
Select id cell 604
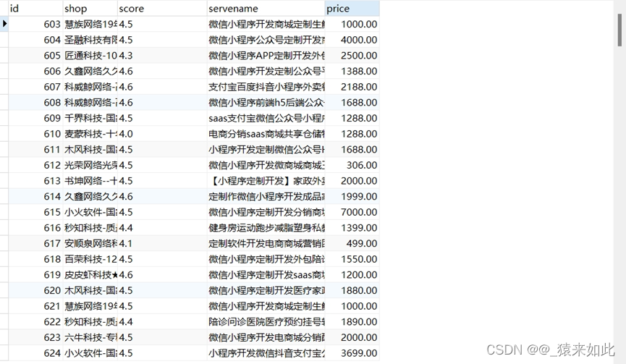click(35, 40)
